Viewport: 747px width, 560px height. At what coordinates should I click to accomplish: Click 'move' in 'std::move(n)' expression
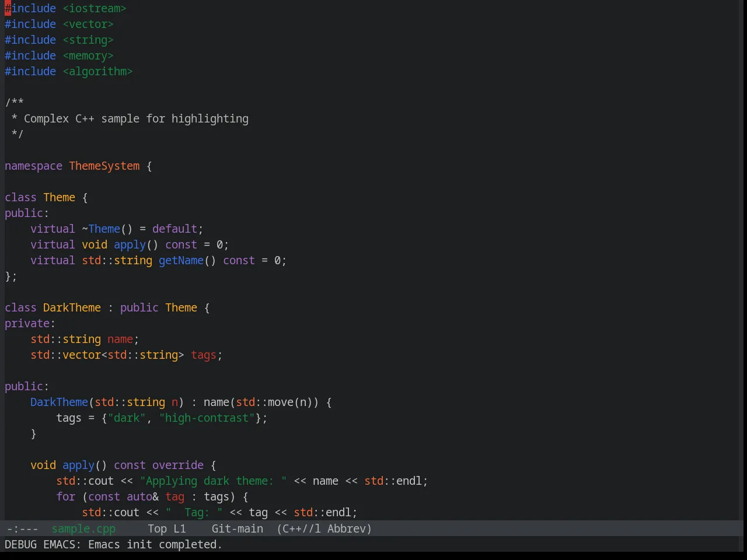click(x=281, y=402)
